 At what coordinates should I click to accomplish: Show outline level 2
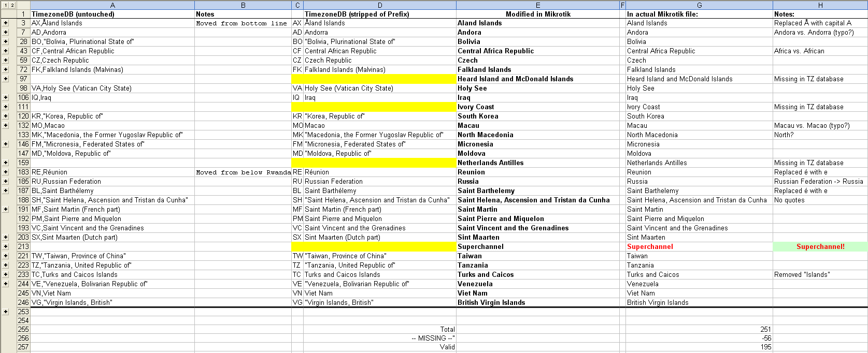click(x=12, y=5)
